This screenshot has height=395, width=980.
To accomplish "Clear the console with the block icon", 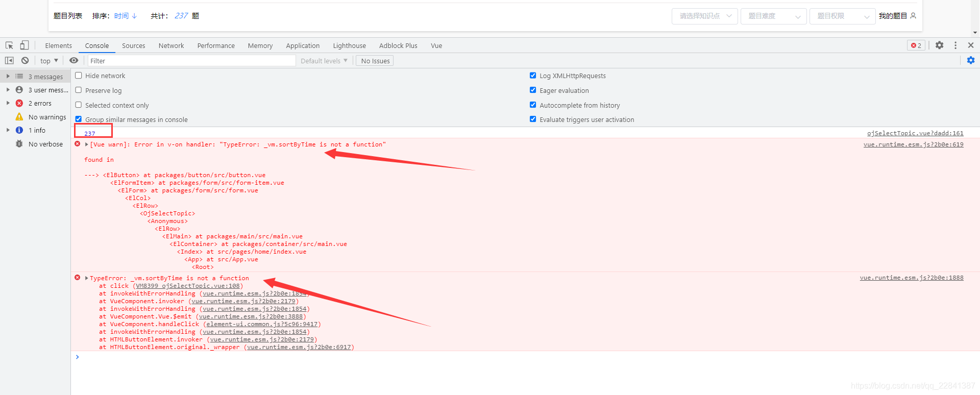I will pos(25,61).
